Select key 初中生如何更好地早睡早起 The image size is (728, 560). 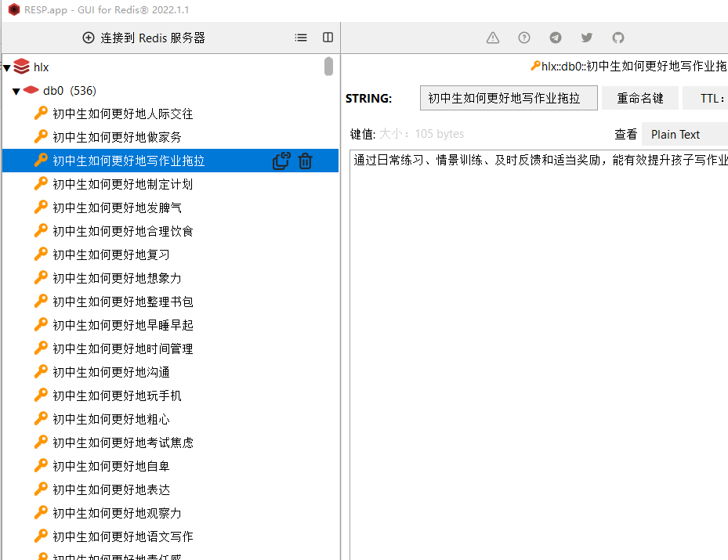(122, 325)
